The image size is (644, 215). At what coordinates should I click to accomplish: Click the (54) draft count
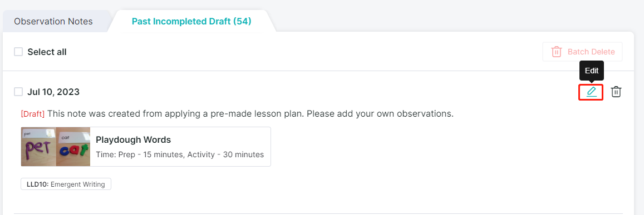pos(242,21)
